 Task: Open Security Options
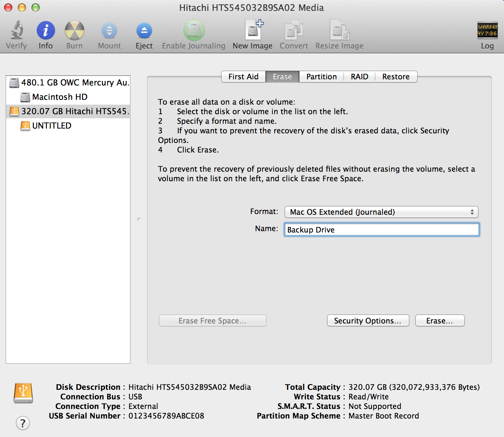click(368, 321)
